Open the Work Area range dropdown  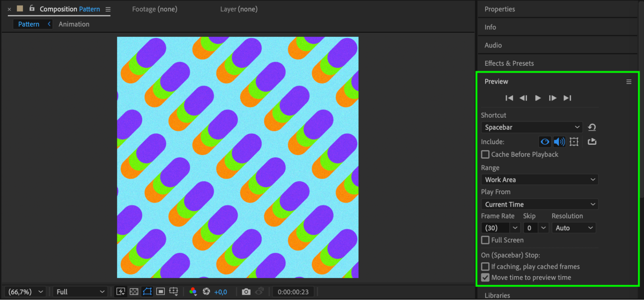point(540,180)
